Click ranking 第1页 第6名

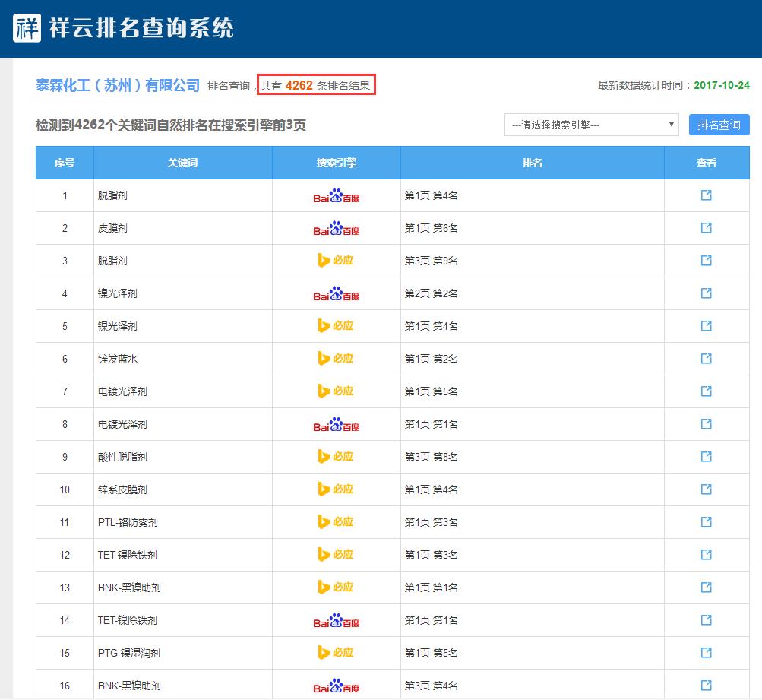[x=431, y=228]
